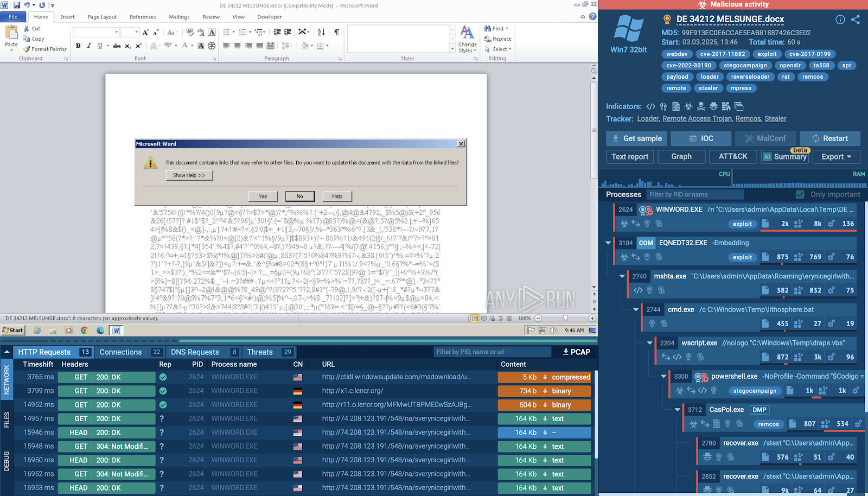The image size is (868, 496).
Task: Switch to Full Screen Reading view in status bar
Action: [x=484, y=318]
